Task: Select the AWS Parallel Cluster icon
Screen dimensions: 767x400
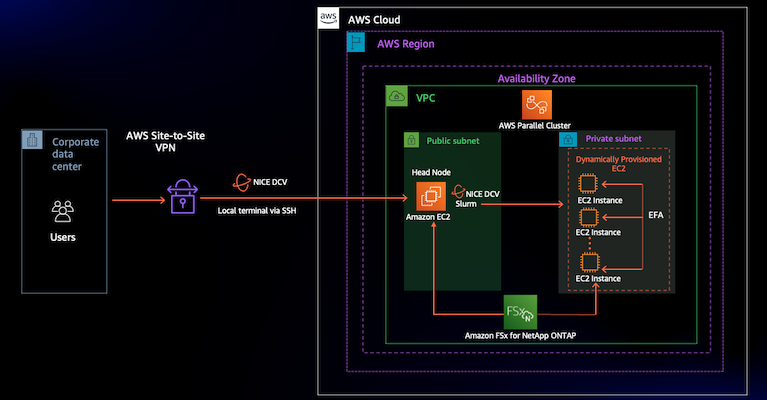Action: coord(536,105)
